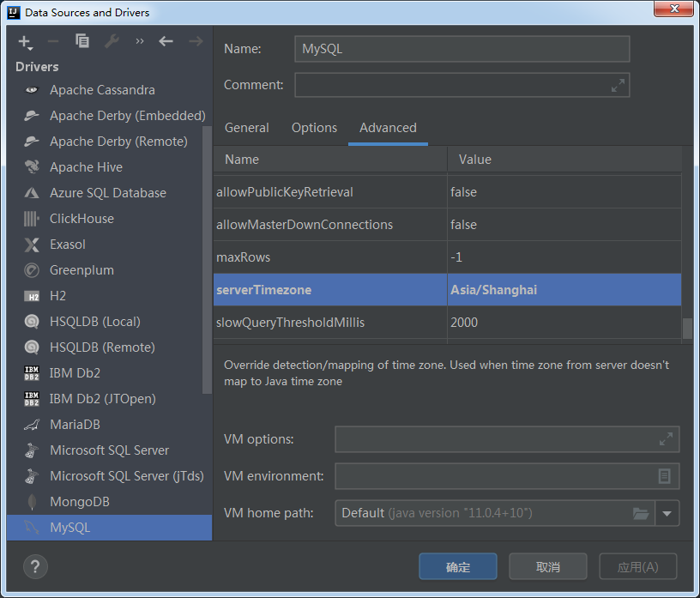Open the VM home path dropdown arrow

[x=667, y=514]
